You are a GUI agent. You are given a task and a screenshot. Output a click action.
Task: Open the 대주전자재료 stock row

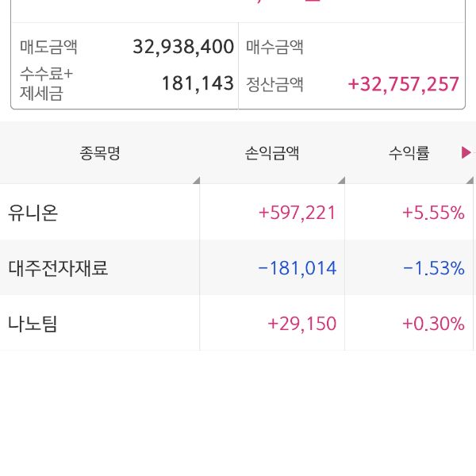click(58, 268)
